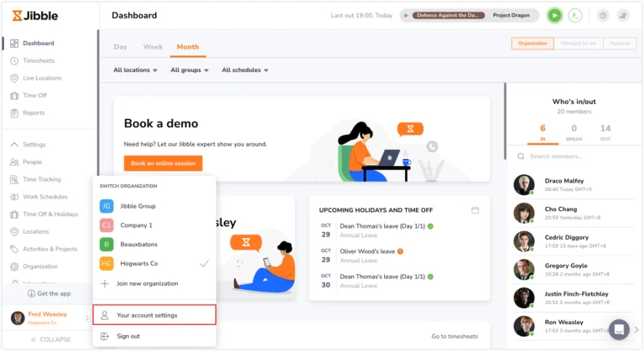Click Fred Weasley's avatar
644x351 pixels.
pos(18,318)
